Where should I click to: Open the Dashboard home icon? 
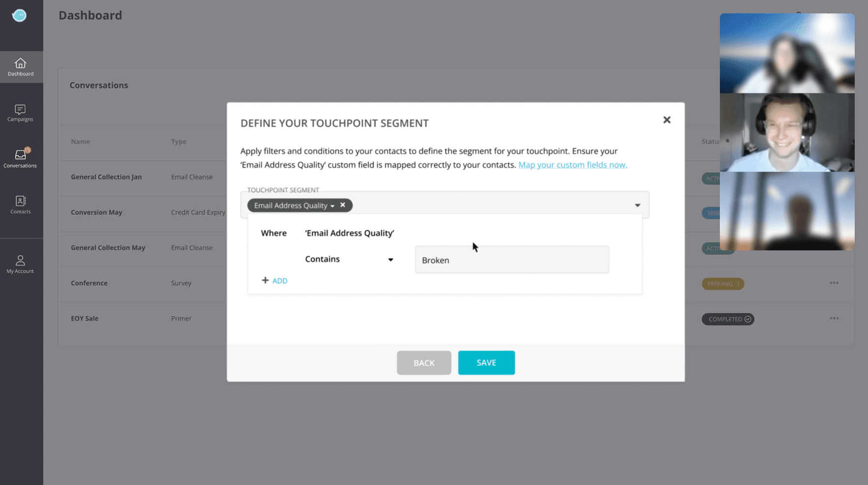point(20,63)
